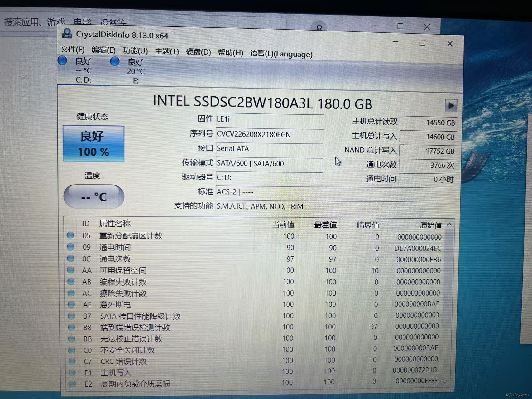Click blue health dot above E:
532x399 pixels.
point(115,61)
